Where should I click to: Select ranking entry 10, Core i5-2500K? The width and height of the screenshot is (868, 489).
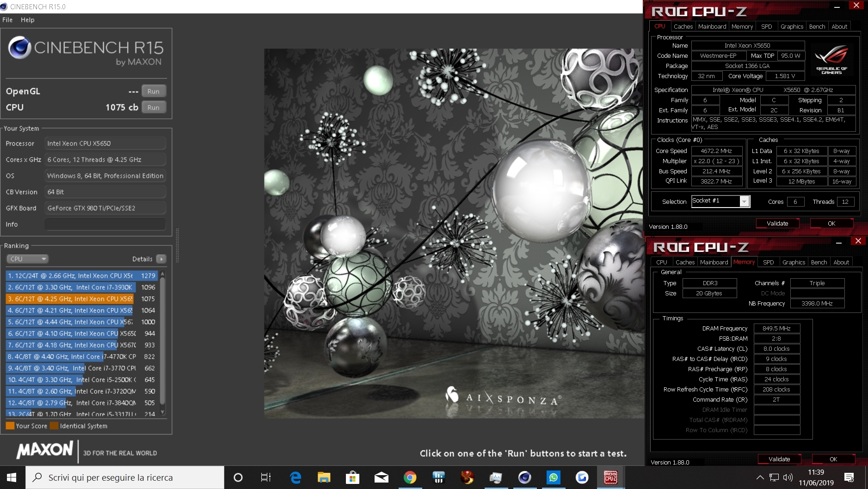82,379
